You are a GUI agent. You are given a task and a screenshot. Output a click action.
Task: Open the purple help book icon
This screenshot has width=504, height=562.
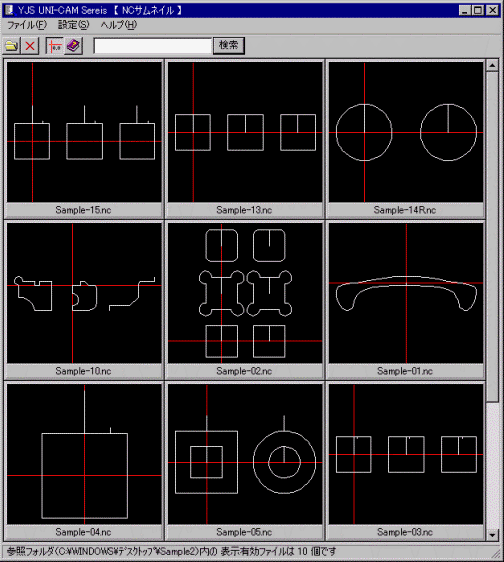click(73, 46)
